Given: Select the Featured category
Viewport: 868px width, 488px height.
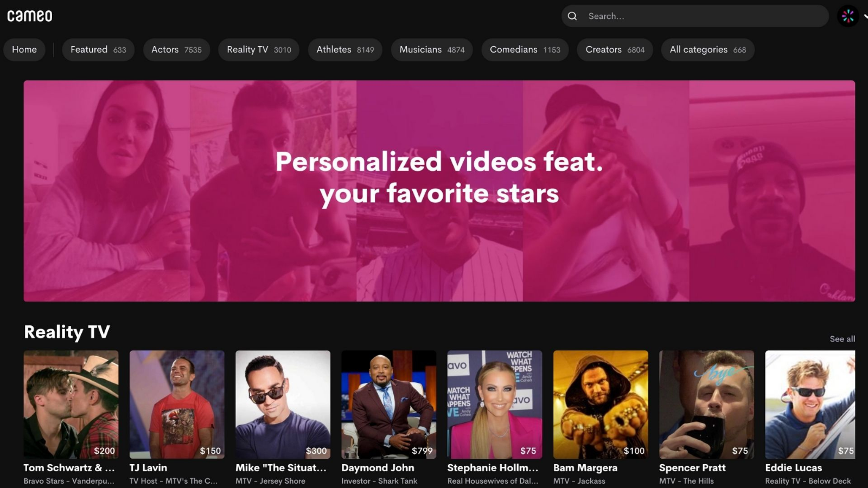Looking at the screenshot, I should 98,50.
